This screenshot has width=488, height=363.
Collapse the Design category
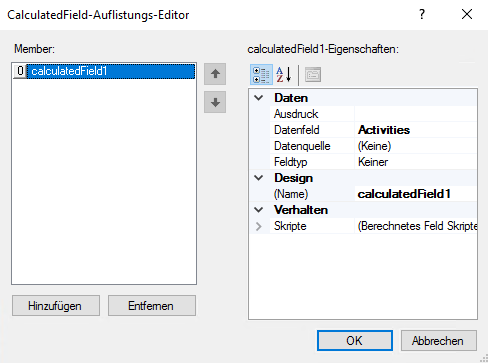(259, 178)
